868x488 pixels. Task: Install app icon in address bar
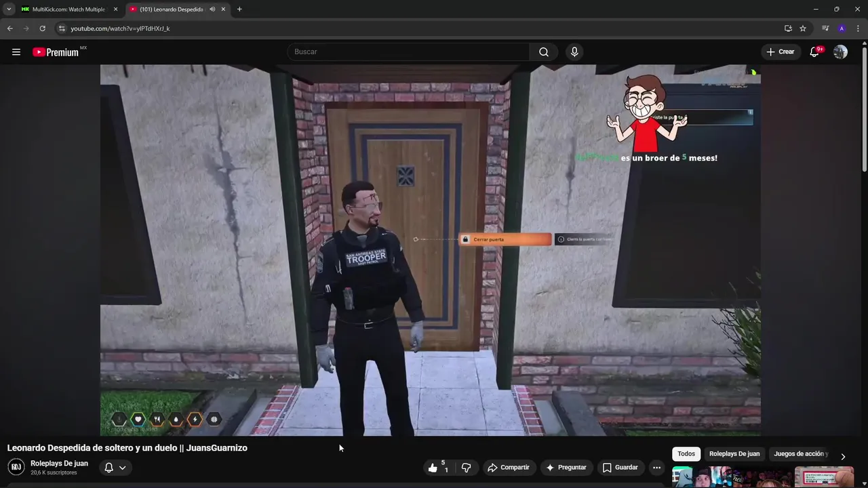coord(788,28)
